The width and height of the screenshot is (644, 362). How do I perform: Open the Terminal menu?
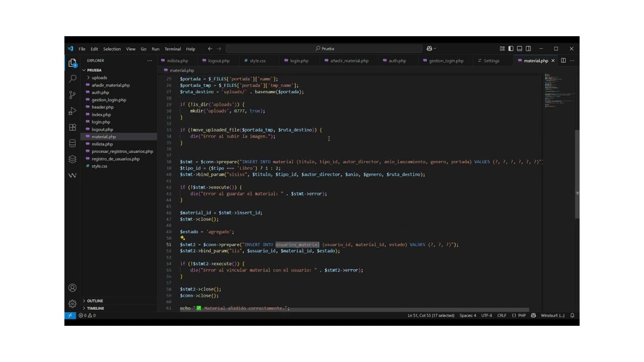[173, 49]
